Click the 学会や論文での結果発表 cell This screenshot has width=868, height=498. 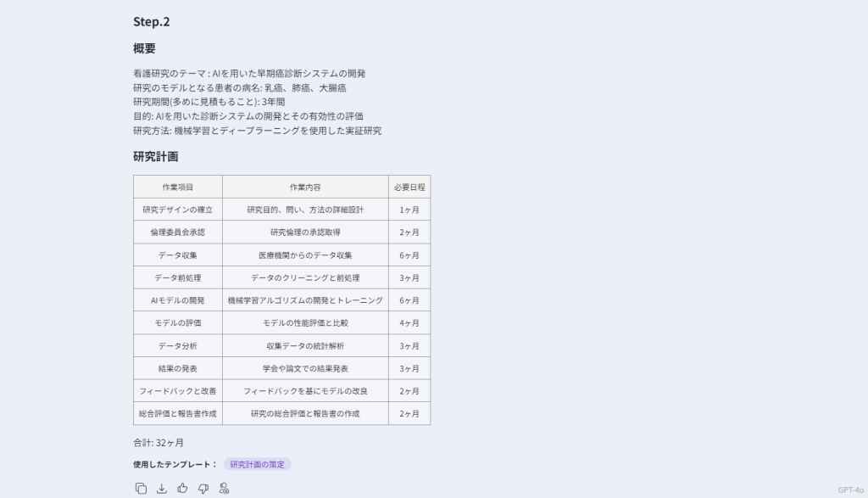point(305,369)
